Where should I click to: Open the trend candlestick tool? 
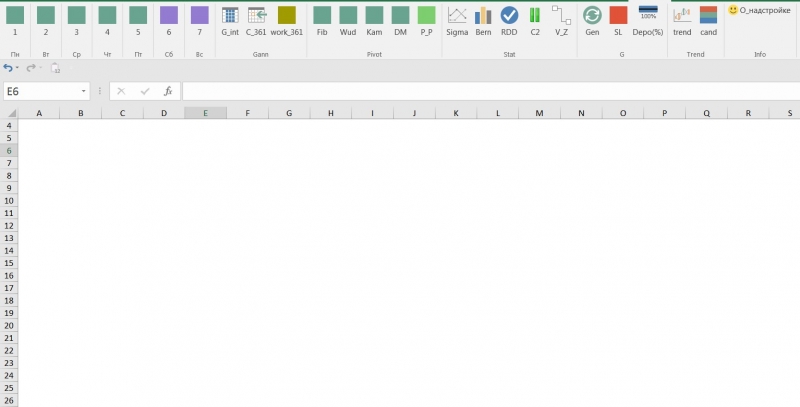[682, 21]
